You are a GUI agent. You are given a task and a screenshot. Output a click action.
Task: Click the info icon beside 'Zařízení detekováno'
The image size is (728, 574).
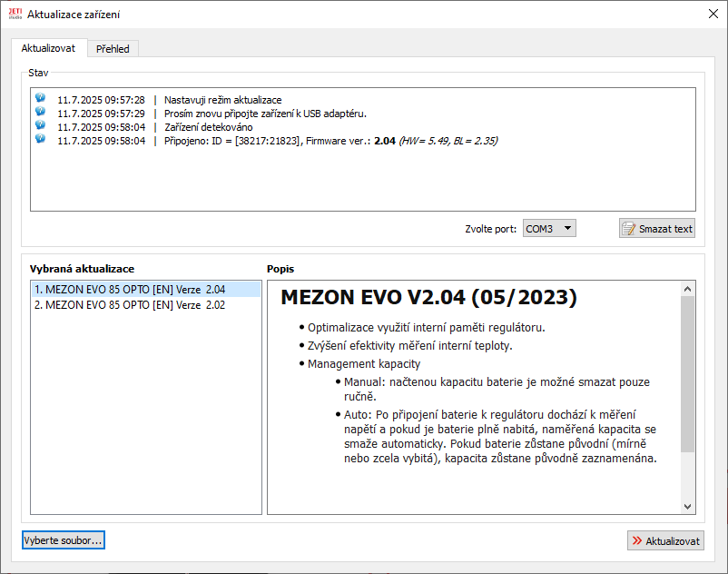point(40,124)
